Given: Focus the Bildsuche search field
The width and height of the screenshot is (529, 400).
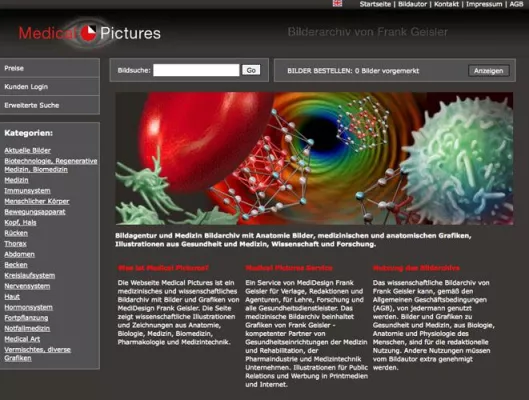Looking at the screenshot, I should click(196, 70).
